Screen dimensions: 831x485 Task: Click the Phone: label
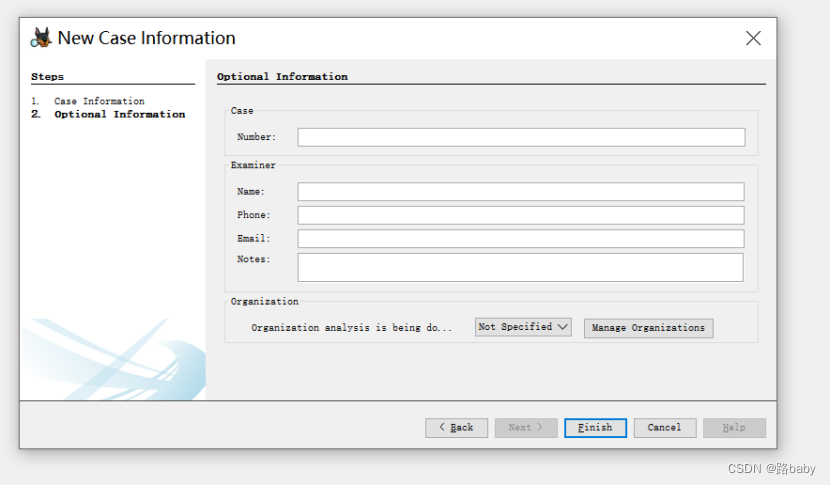[x=253, y=215]
